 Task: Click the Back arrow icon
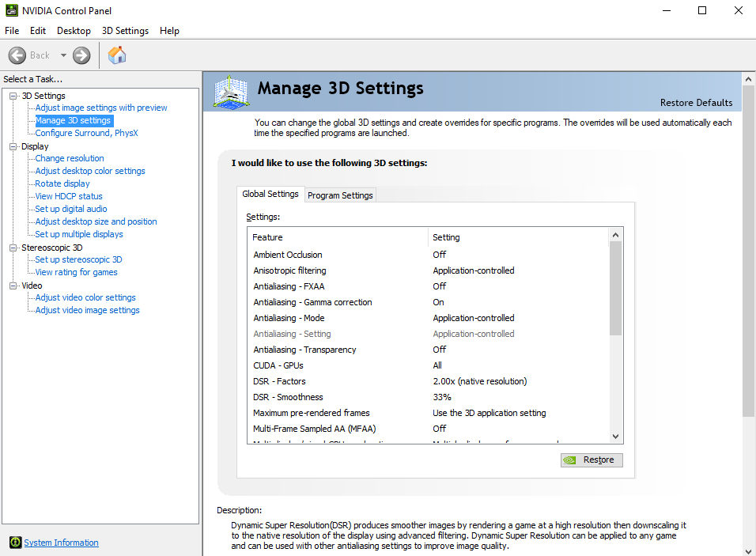17,55
